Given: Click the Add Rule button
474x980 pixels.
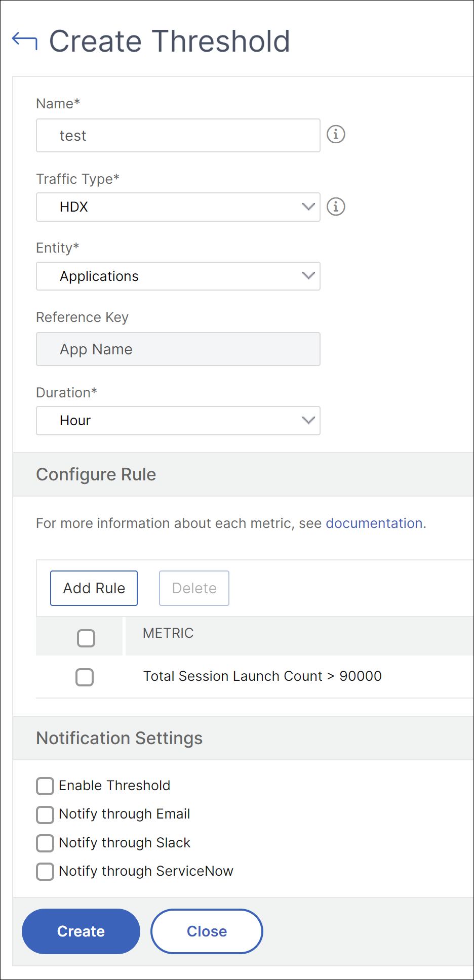Looking at the screenshot, I should pyautogui.click(x=94, y=588).
